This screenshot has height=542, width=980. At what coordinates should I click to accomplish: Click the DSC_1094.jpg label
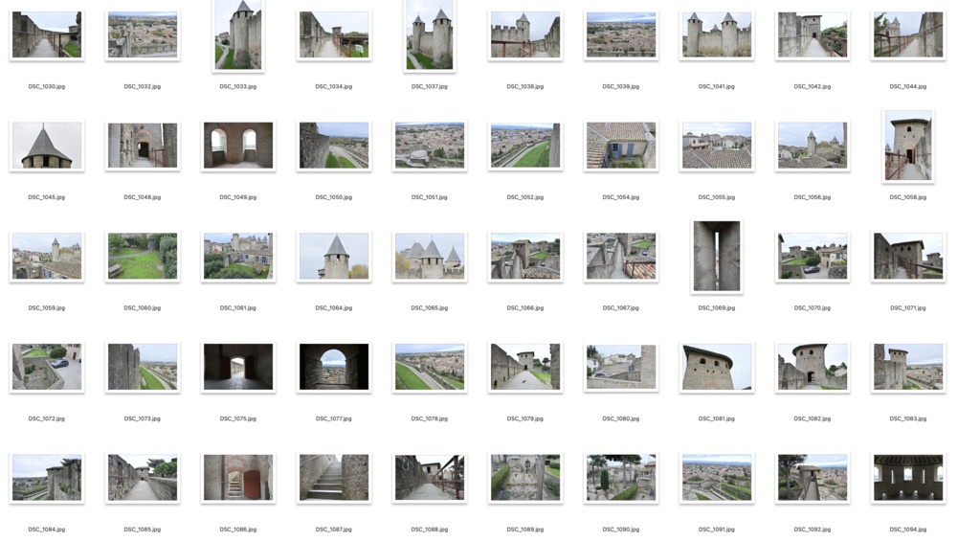click(908, 530)
